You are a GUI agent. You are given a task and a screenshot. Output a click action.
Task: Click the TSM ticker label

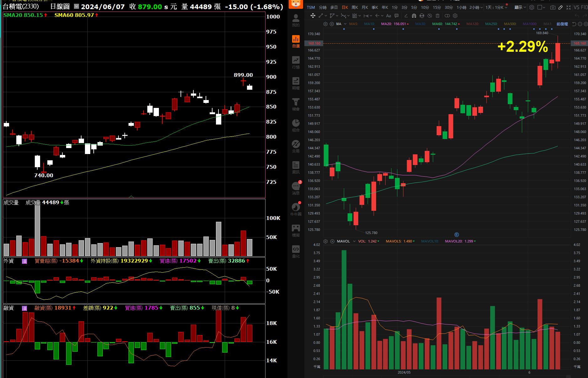click(311, 7)
